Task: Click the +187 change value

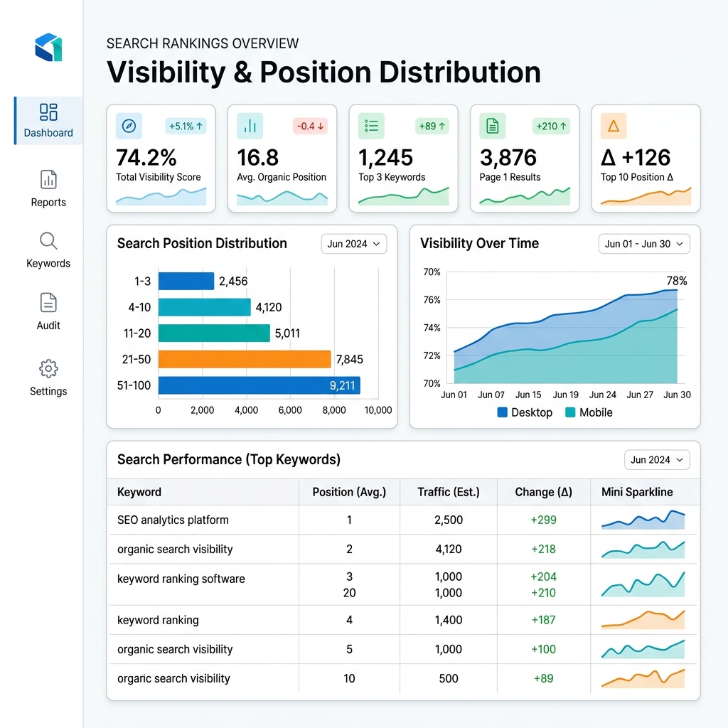Action: tap(544, 620)
